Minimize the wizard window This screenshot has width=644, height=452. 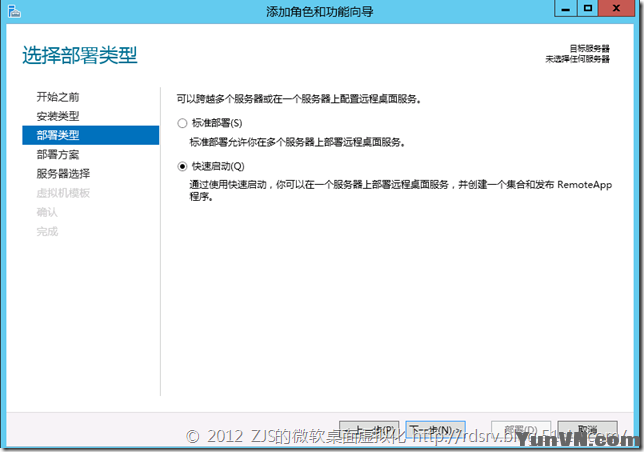566,8
